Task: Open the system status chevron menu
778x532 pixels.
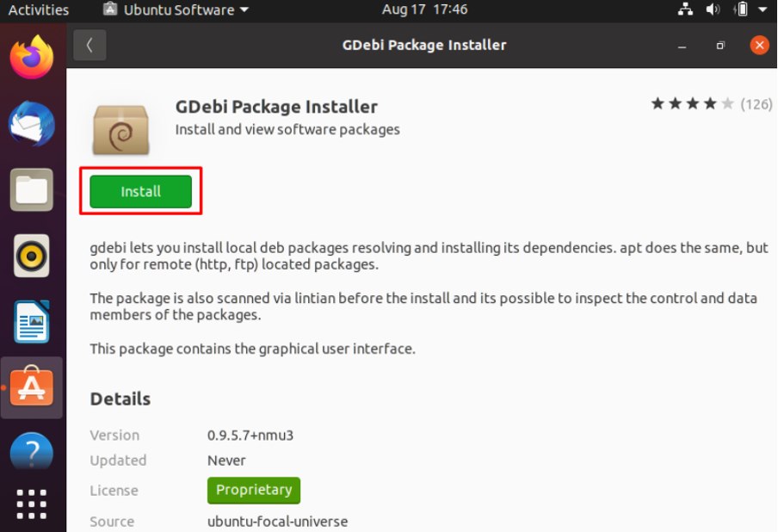Action: point(763,10)
